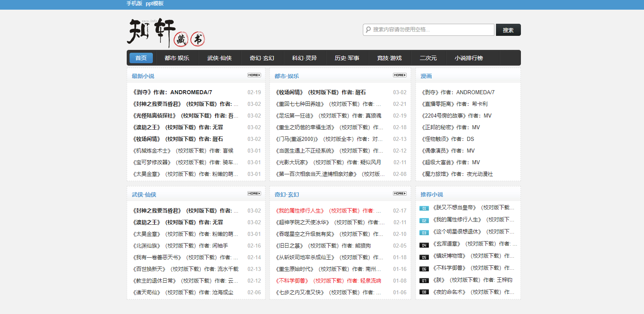Open 《当医生遇上不正经系统》 link
The image size is (644, 314).
(329, 151)
